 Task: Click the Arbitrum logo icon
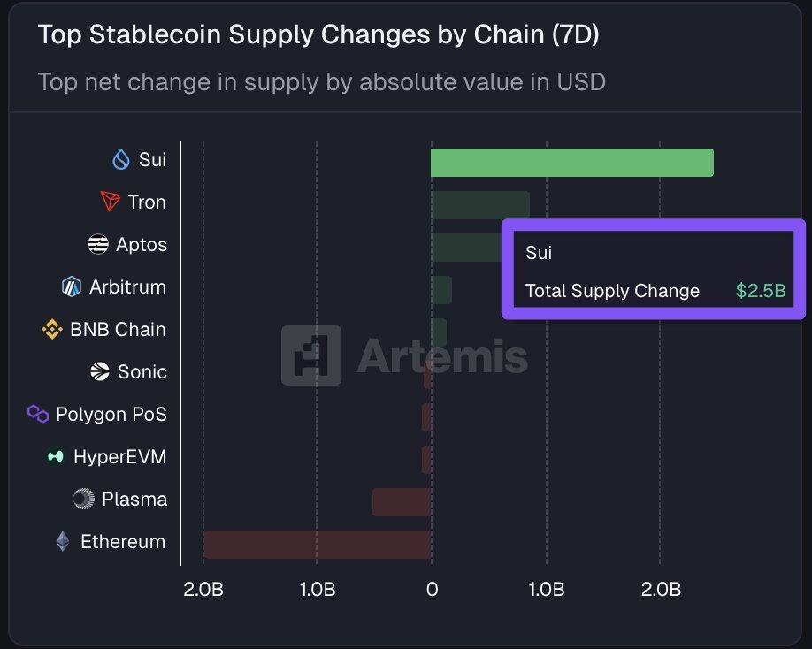[72, 286]
